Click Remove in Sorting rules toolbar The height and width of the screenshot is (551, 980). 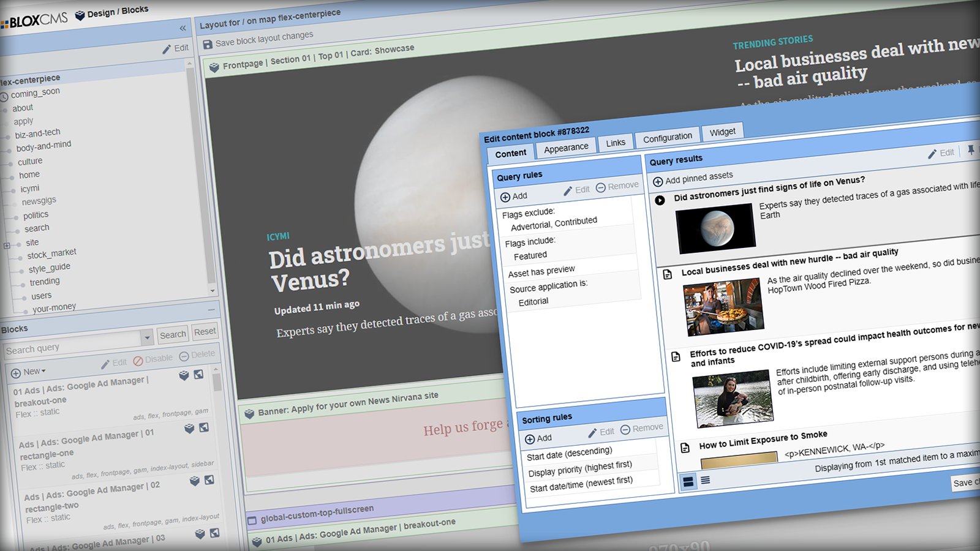coord(642,429)
